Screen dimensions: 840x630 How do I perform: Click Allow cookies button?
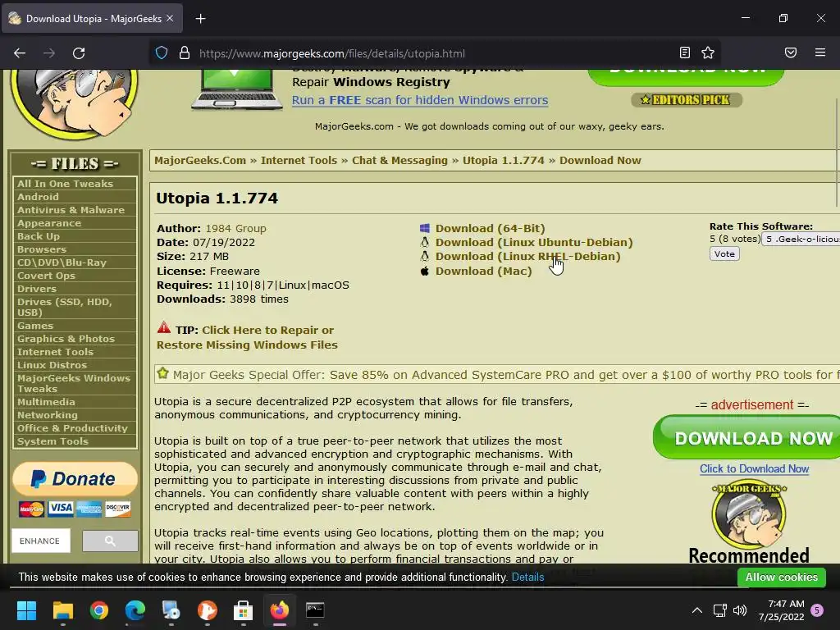(782, 577)
